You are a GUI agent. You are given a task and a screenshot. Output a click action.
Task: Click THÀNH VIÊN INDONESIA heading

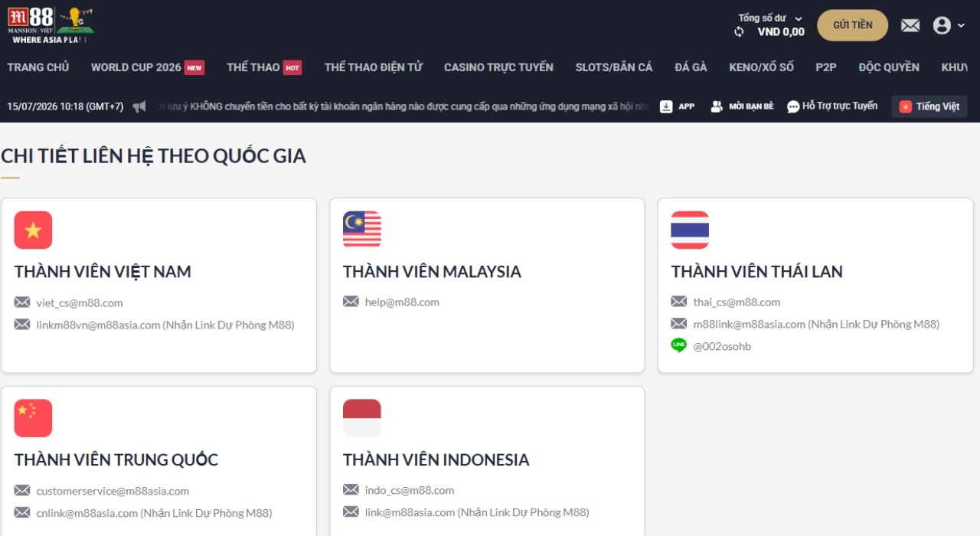pos(436,460)
